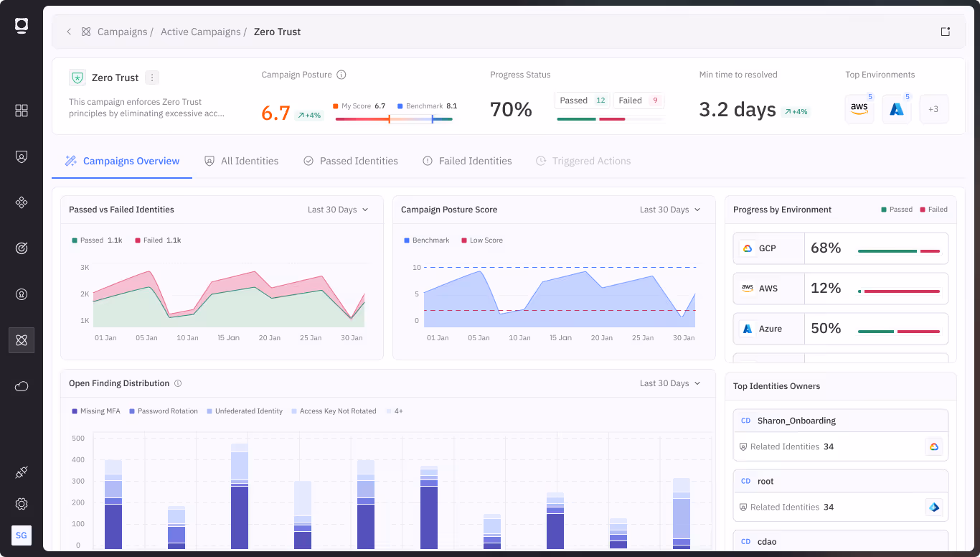This screenshot has height=557, width=980.
Task: Click the 3.2 days resolve time
Action: coord(738,110)
